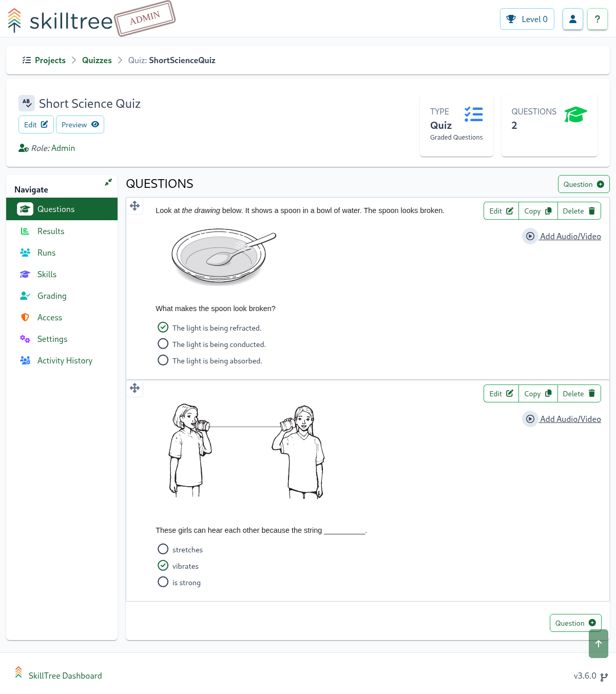
Task: Click the Activity History users icon
Action: (25, 360)
